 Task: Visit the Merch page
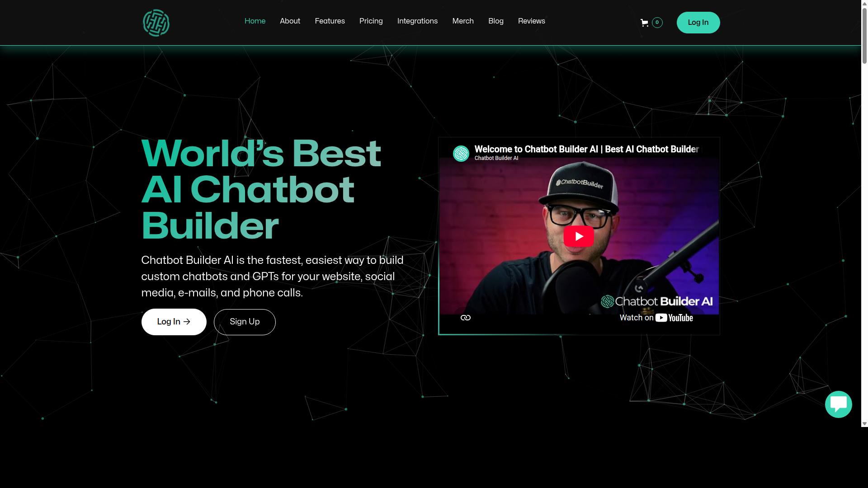pos(463,21)
